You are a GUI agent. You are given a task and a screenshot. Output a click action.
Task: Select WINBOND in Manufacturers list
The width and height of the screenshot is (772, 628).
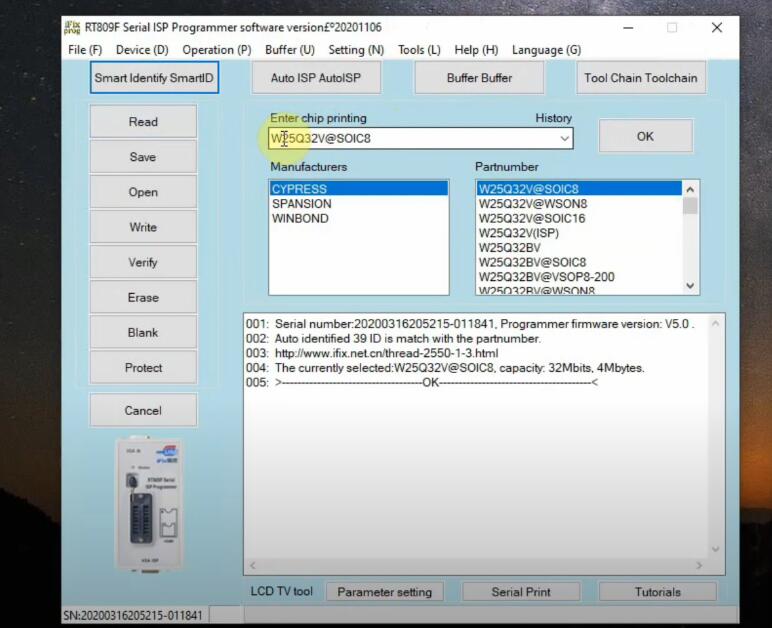359,219
